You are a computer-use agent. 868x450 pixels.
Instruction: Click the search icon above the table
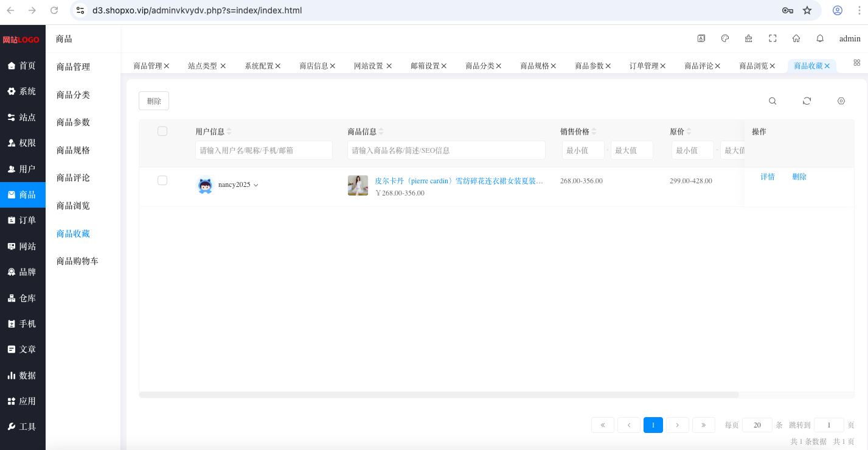[773, 101]
